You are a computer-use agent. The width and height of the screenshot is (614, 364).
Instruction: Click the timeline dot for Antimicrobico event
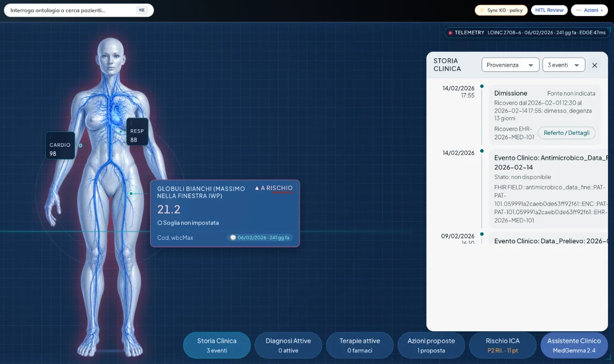coord(482,150)
